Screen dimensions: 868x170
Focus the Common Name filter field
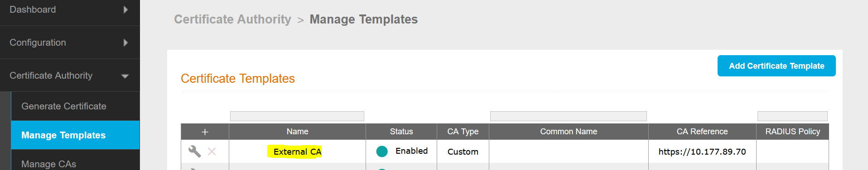569,116
